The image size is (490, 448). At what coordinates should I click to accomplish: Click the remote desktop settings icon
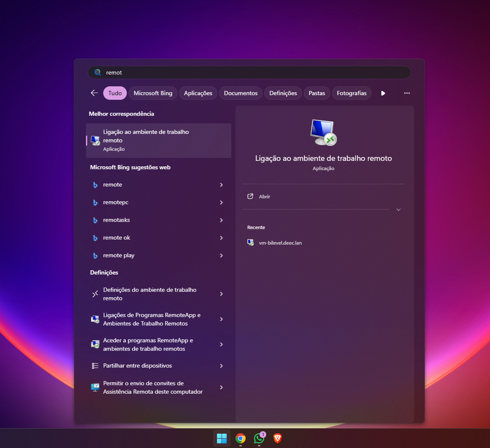pyautogui.click(x=95, y=294)
